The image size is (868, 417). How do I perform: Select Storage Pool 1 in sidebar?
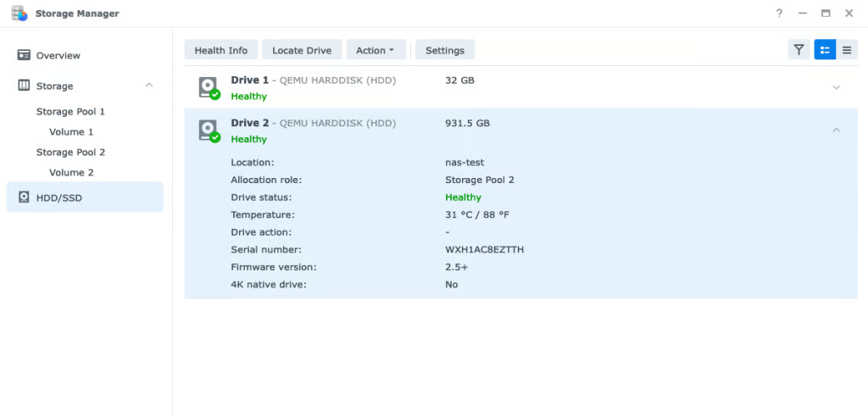70,111
